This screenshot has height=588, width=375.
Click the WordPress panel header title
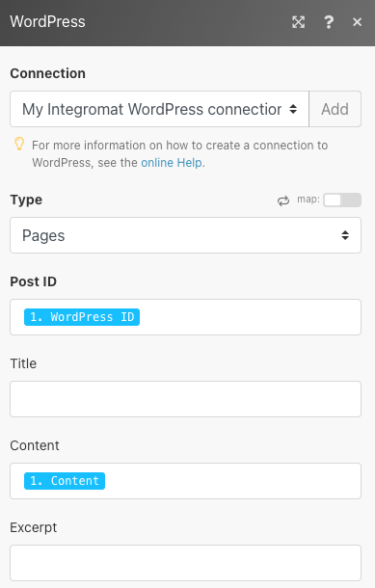(x=47, y=22)
